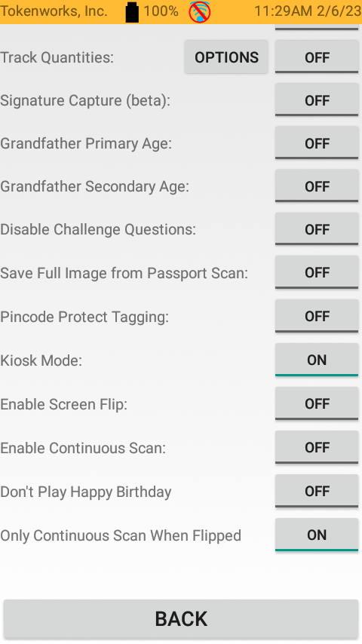Click the 11:29AM date and time display
362x644 pixels.
(308, 11)
